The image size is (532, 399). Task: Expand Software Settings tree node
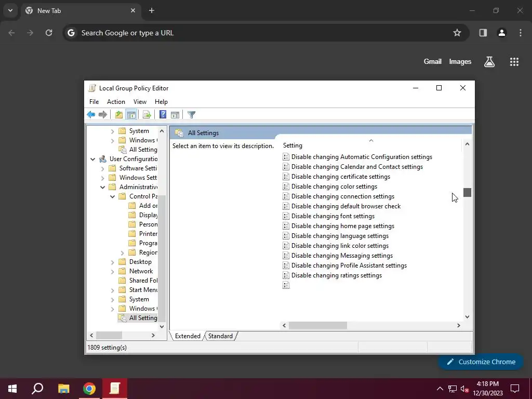pyautogui.click(x=102, y=168)
